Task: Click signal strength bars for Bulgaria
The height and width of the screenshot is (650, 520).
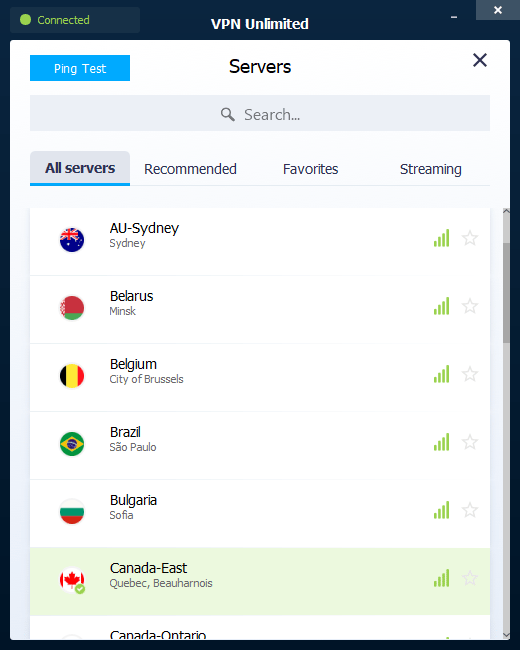Action: pos(442,510)
